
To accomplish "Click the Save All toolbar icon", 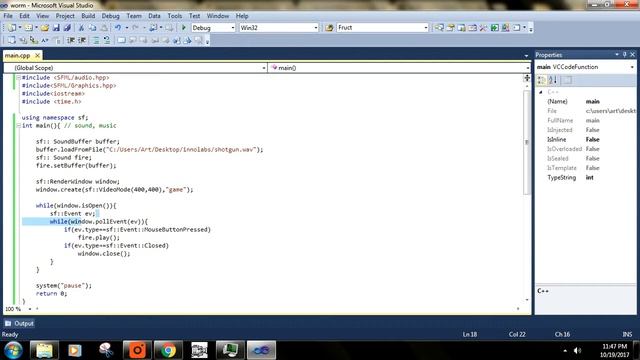I will click(67, 28).
